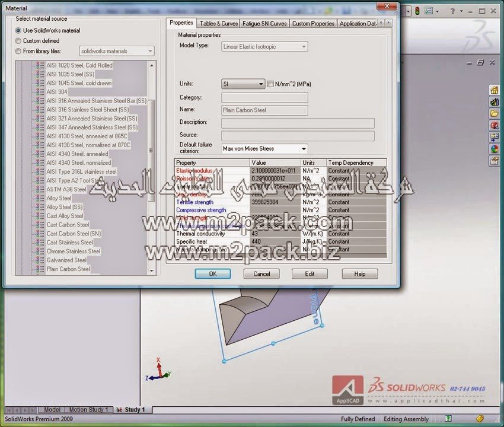Click material icon beside Alloy Steel (SS)
The height and width of the screenshot is (427, 504).
pyautogui.click(x=40, y=207)
